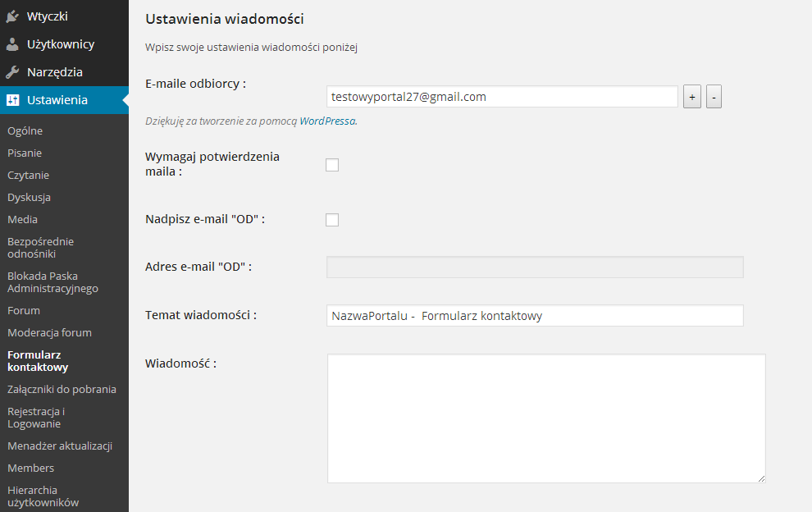Click the Wtyczki plug icon

(x=12, y=16)
